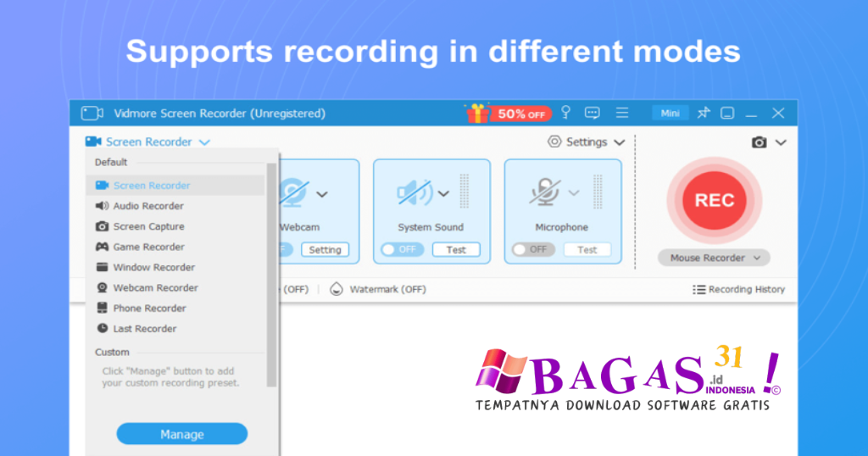This screenshot has height=456, width=868.
Task: Expand the Settings chevron
Action: pos(620,142)
